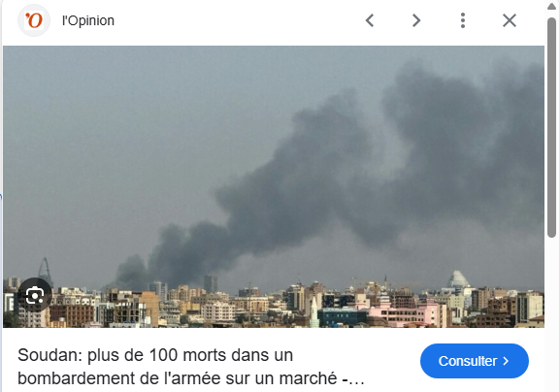Viewport: 560px width, 392px height.
Task: Open the l'Opinion source name link
Action: tap(88, 20)
